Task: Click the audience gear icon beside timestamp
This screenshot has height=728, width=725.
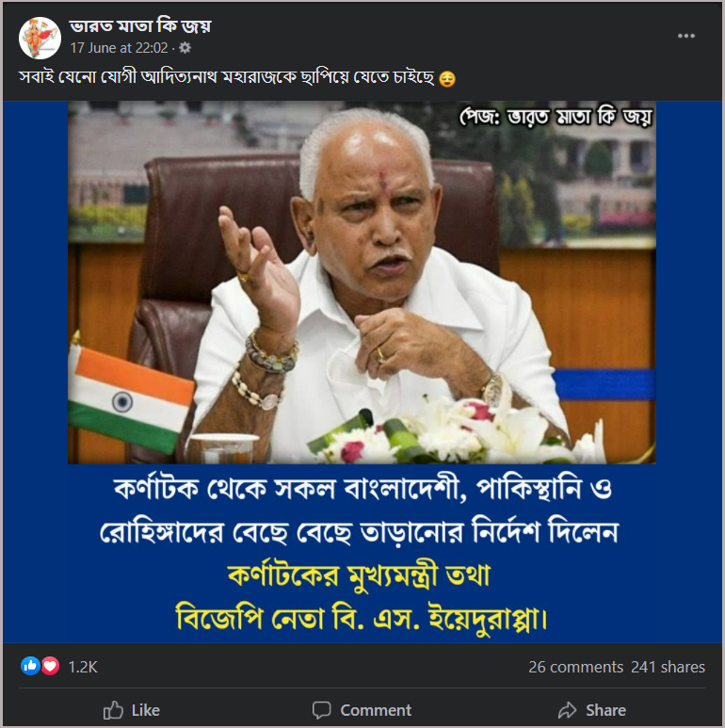Action: pos(185,48)
